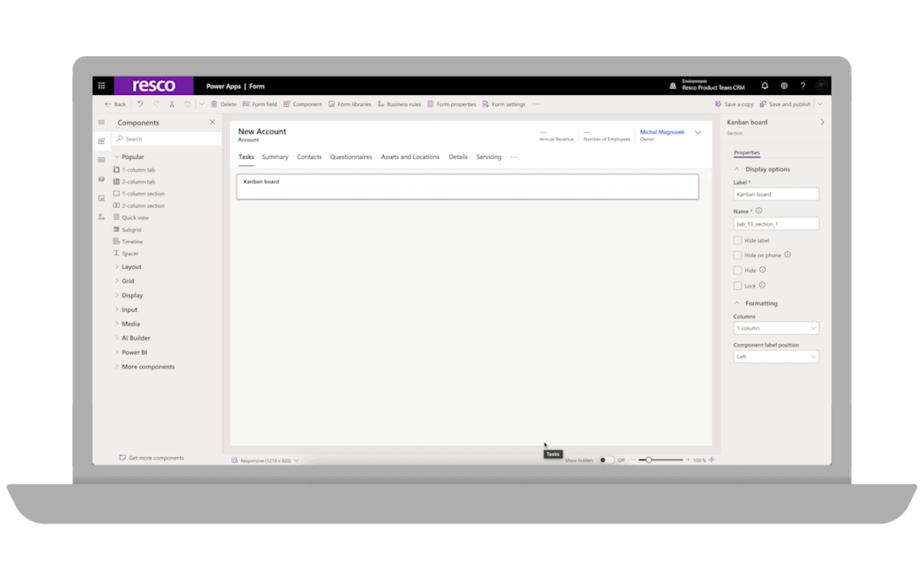Expand the Layout components group
Image resolution: width=924 pixels, height=584 pixels.
[x=131, y=267]
